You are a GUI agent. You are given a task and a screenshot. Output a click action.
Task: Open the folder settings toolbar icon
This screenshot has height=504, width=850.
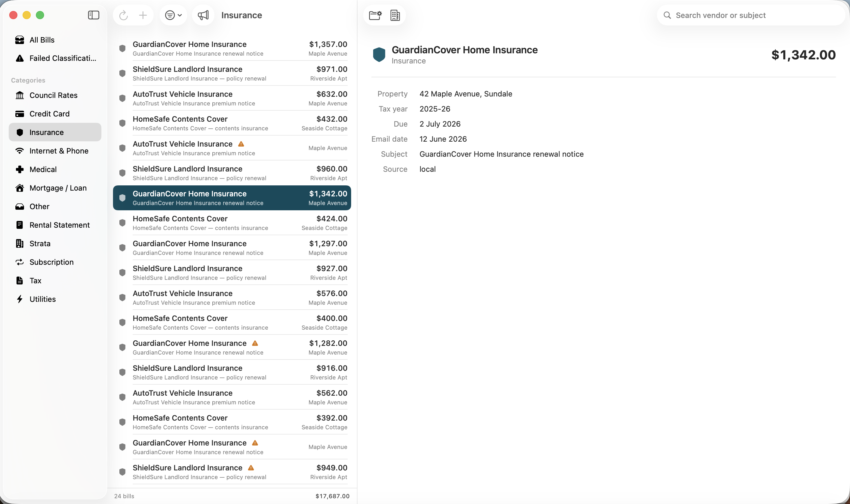[x=375, y=15]
